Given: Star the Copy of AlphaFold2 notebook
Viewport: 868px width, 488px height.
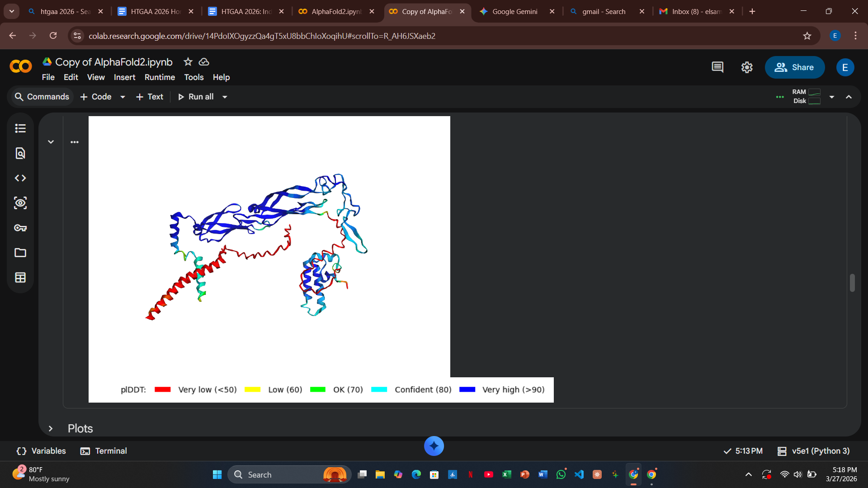Looking at the screenshot, I should [188, 62].
